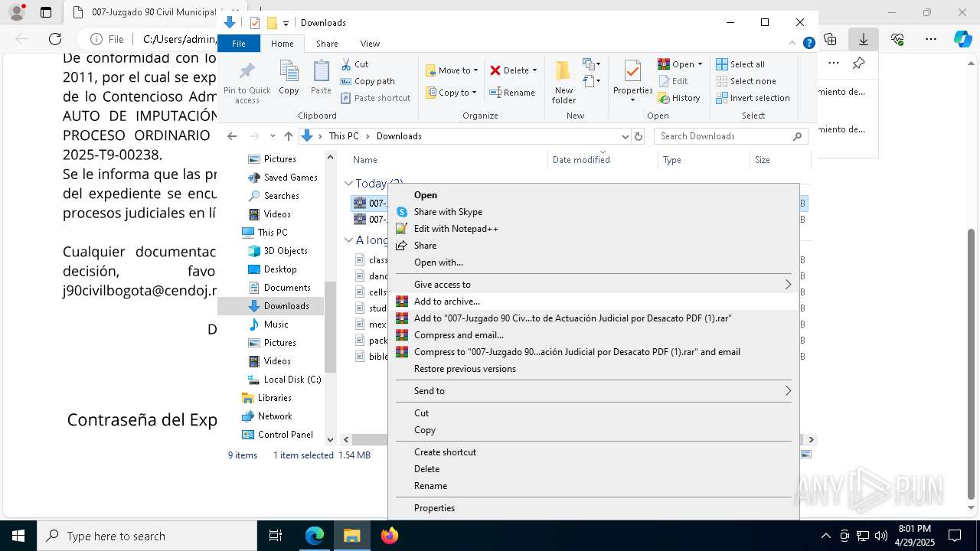Open Recent locations dropdown arrow

[x=273, y=136]
